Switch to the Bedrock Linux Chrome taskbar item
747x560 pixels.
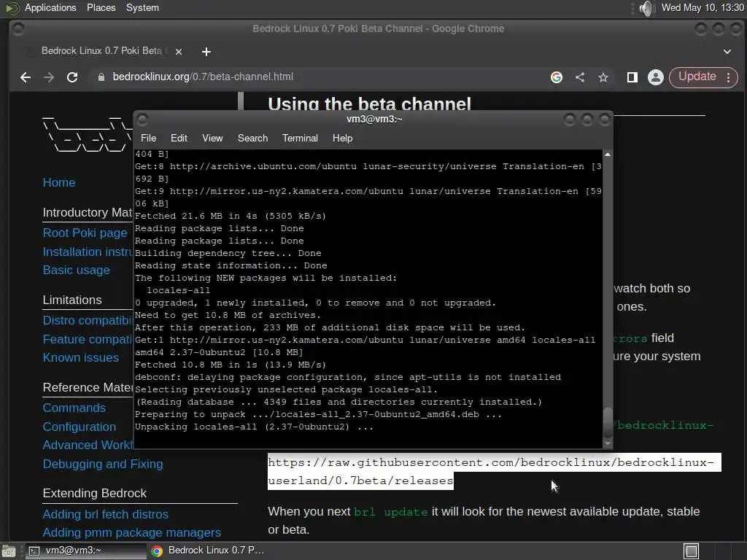point(208,551)
